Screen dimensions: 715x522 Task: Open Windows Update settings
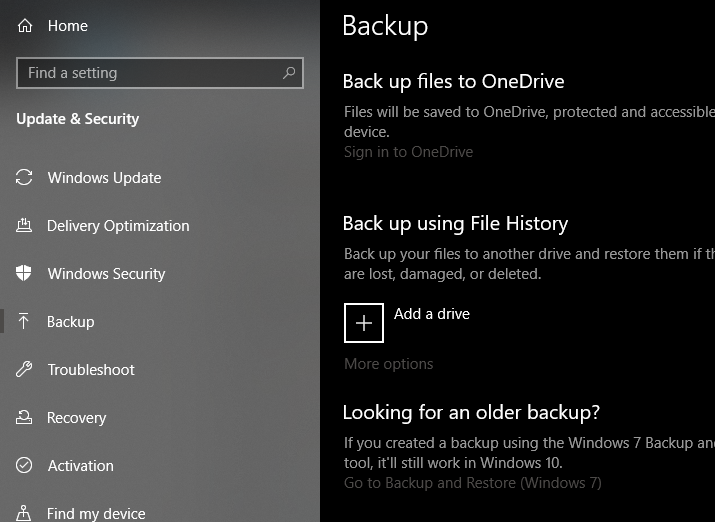tap(104, 177)
